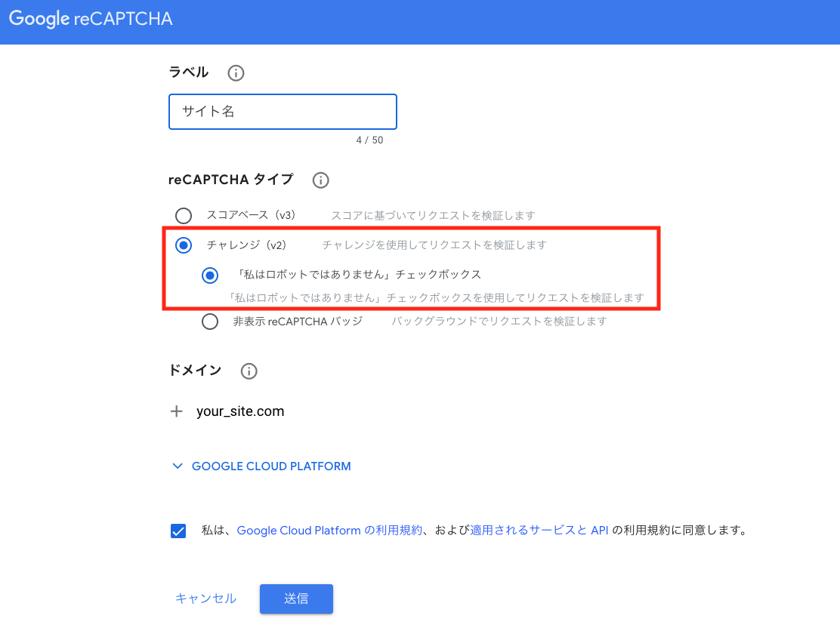The image size is (840, 628).
Task: Click the info icon next to ドメイン
Action: click(249, 371)
